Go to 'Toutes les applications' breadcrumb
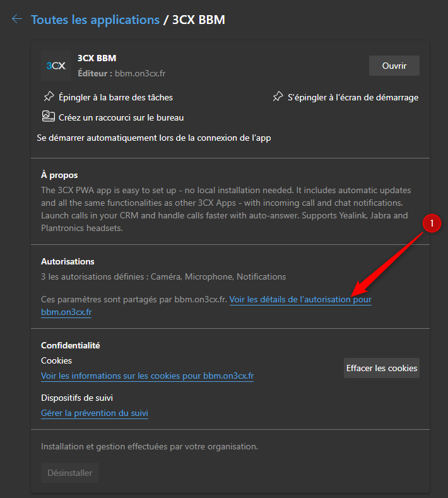448x498 pixels. click(x=95, y=20)
